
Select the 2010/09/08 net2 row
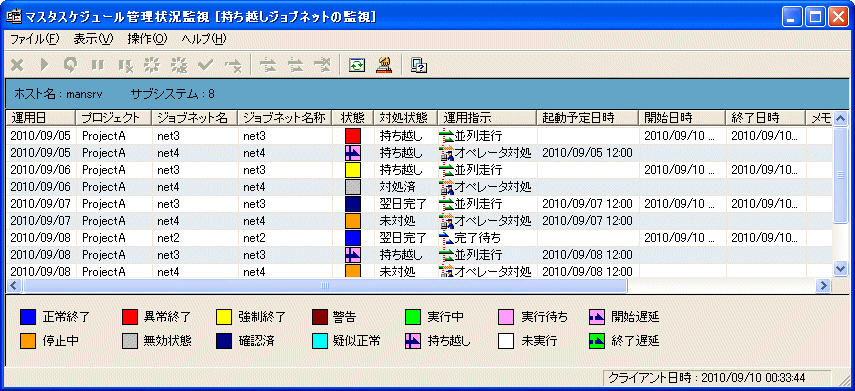pyautogui.click(x=420, y=238)
